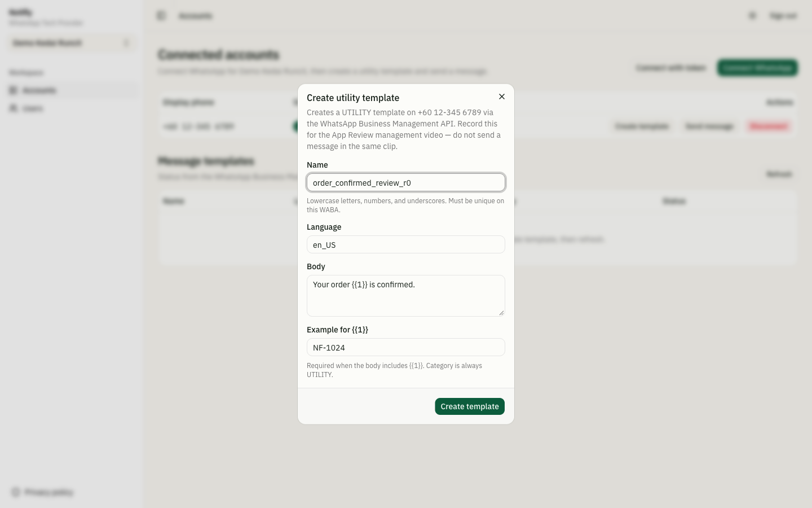
Task: Click the red Disconnect button
Action: [769, 126]
